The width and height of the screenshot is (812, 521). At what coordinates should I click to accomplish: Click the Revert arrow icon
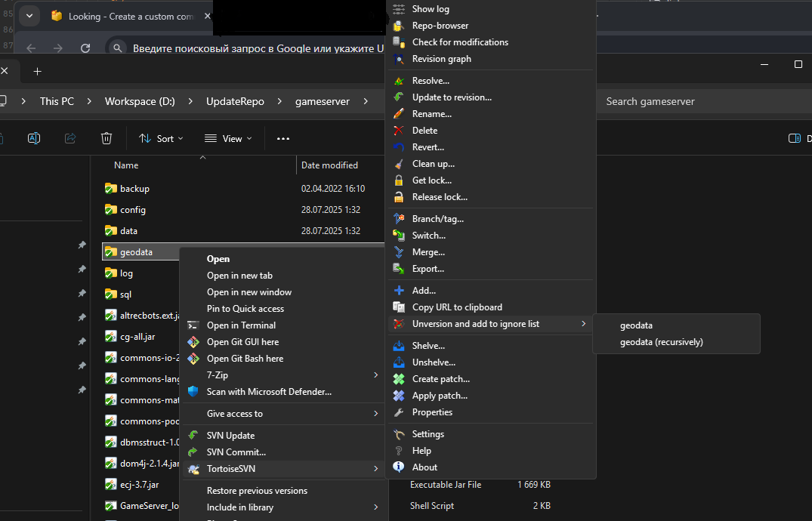tap(399, 147)
